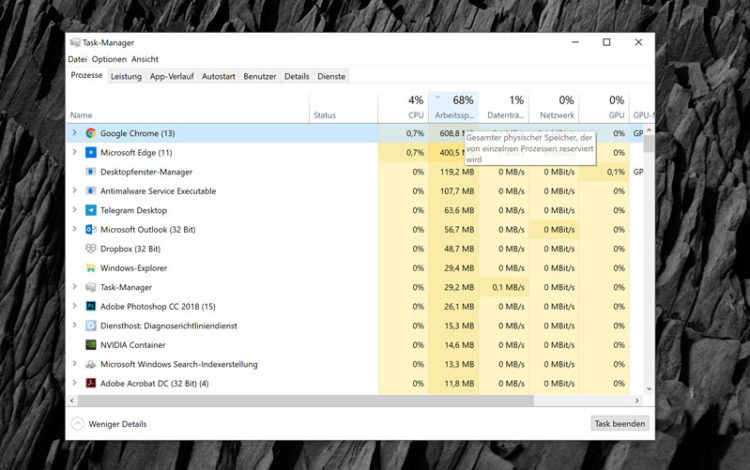Expand the Microsoft Edge (11) process group
Image resolution: width=750 pixels, height=470 pixels.
coord(75,152)
